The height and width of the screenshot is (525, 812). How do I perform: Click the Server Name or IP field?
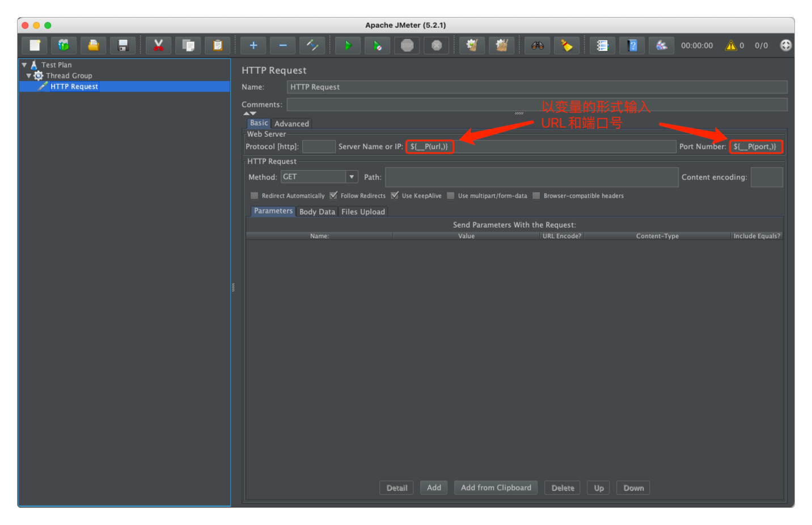click(x=541, y=146)
